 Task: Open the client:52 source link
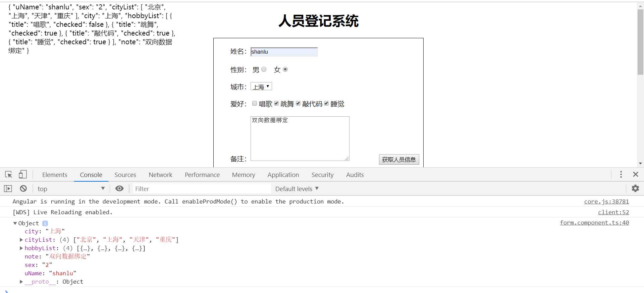(613, 212)
